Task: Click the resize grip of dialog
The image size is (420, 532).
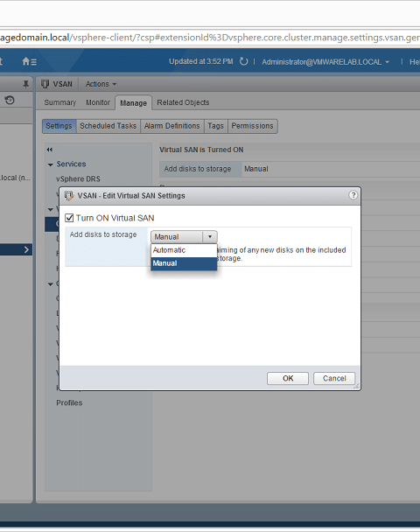Action: [x=356, y=386]
